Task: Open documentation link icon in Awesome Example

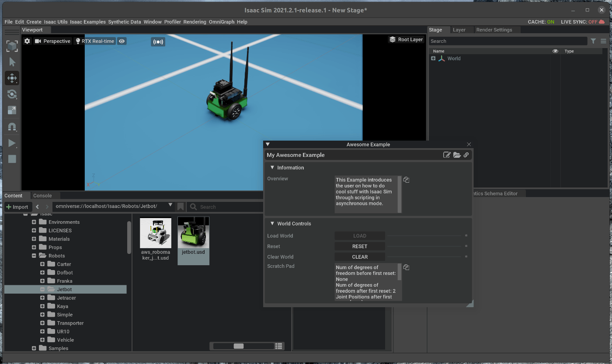Action: (x=466, y=155)
